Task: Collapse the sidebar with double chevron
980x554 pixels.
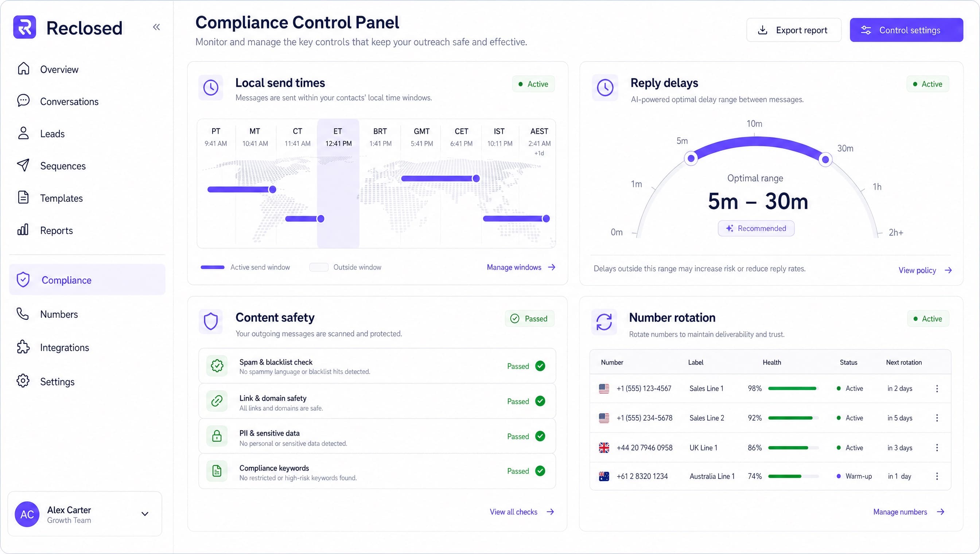Action: point(156,27)
